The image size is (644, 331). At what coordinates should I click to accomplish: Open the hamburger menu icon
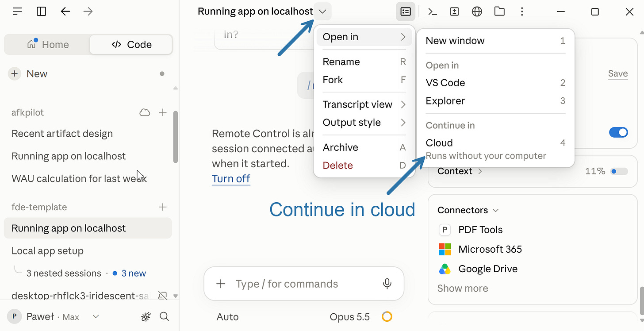pos(17,12)
